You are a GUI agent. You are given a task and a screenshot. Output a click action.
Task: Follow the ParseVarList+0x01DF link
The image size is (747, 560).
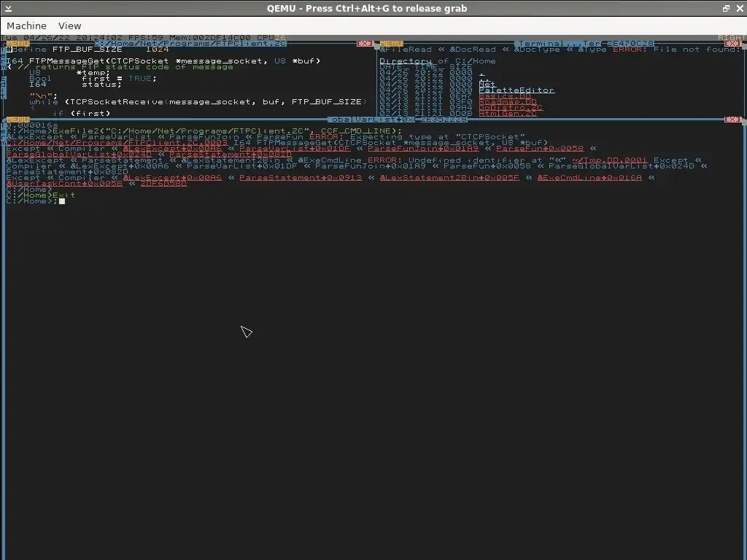pyautogui.click(x=295, y=149)
